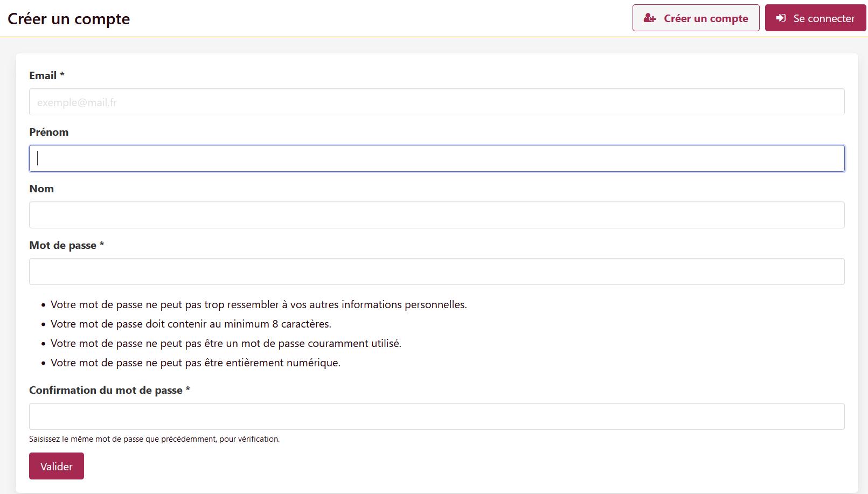Click the 'Prénom' label
868x494 pixels.
(x=49, y=132)
